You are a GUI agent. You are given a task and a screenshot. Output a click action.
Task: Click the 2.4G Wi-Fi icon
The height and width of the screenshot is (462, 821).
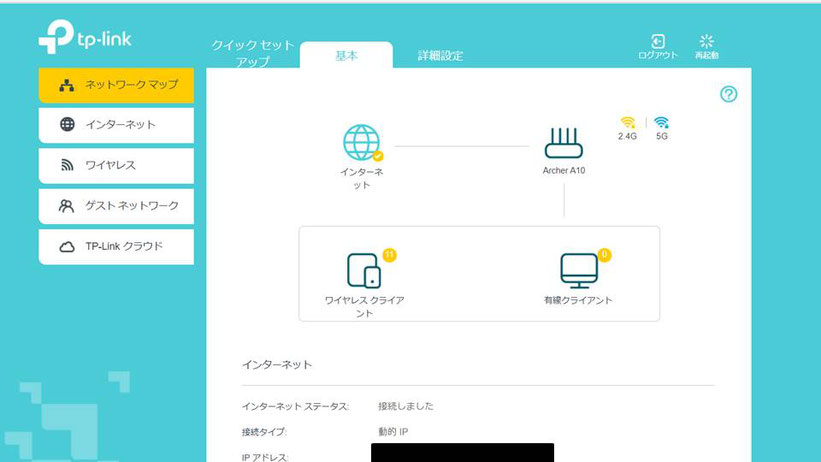tap(627, 123)
